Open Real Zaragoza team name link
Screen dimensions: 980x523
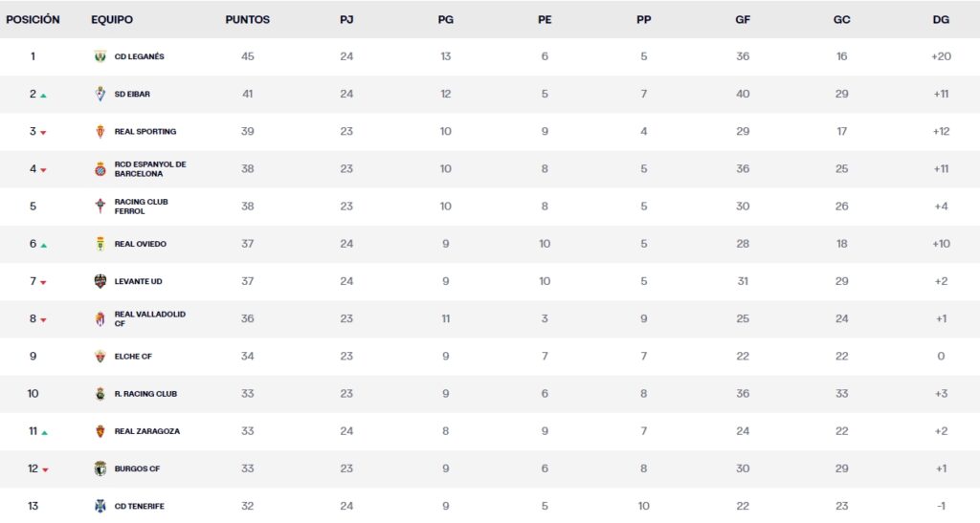(146, 431)
